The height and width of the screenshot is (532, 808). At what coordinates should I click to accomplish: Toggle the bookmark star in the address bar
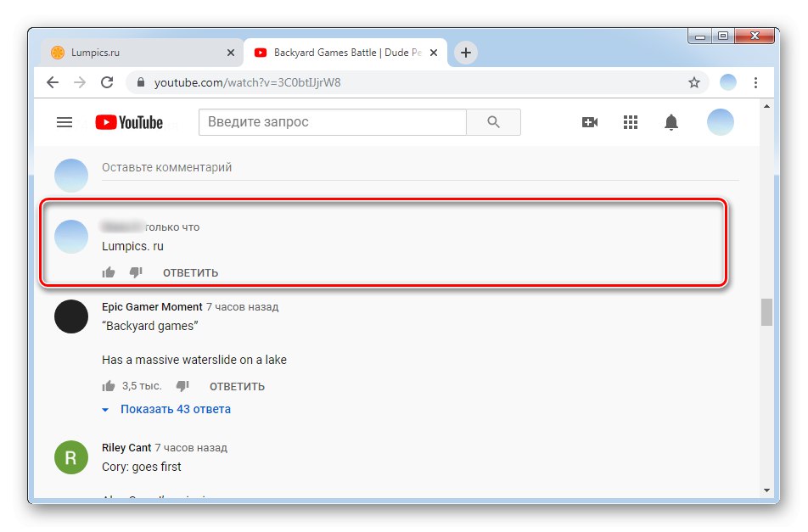[x=695, y=82]
